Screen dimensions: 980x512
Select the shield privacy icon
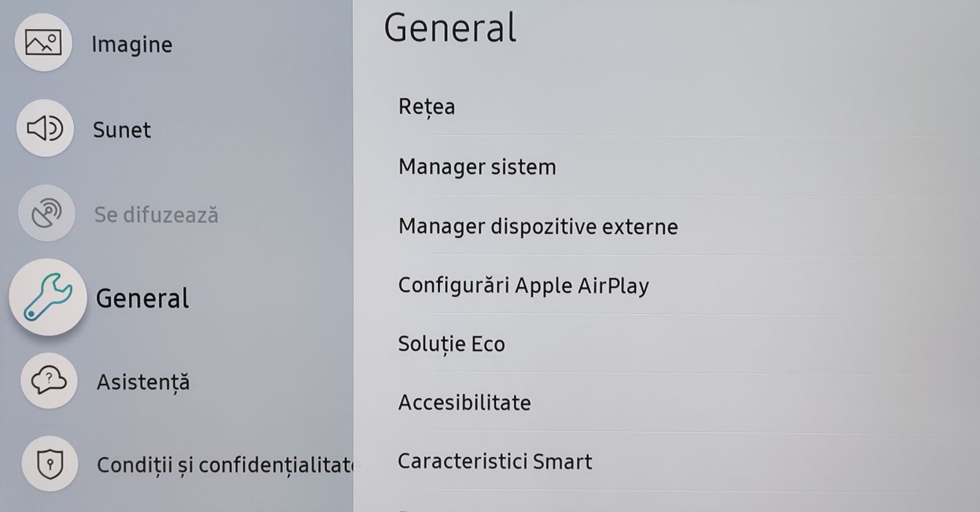[50, 463]
